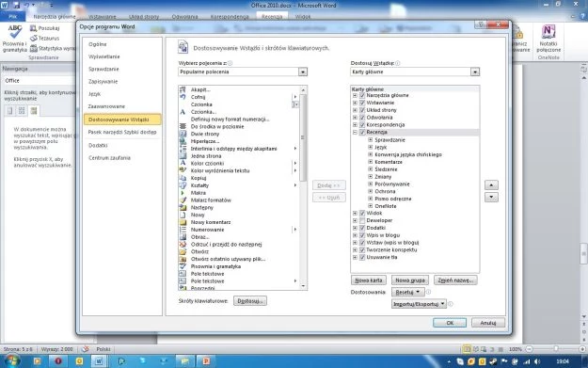Select the Numerowanie command
The image size is (588, 368).
(x=207, y=230)
